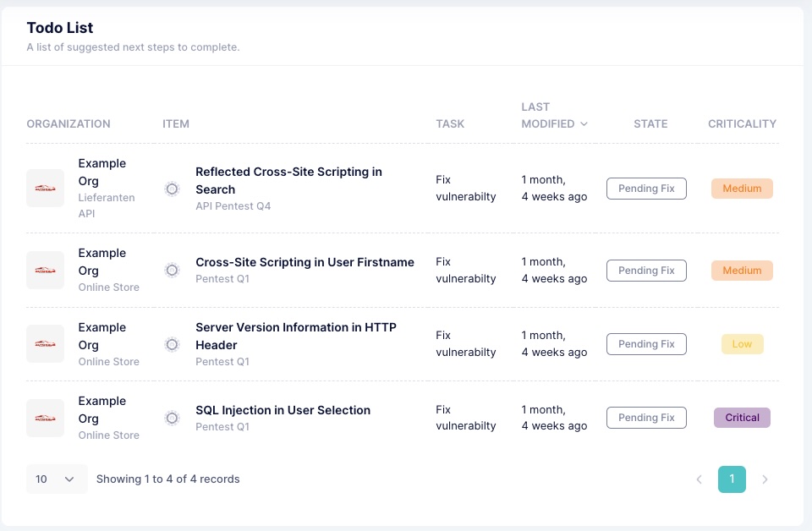Click the Pending Fix state in the Server Version row
The width and height of the screenshot is (812, 531).
tap(646, 344)
